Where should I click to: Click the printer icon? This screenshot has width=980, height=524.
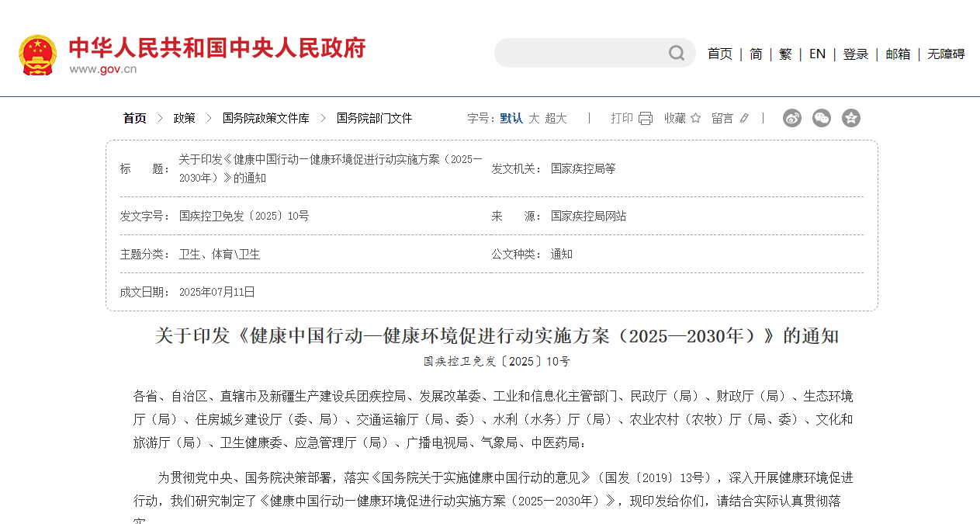coord(646,118)
